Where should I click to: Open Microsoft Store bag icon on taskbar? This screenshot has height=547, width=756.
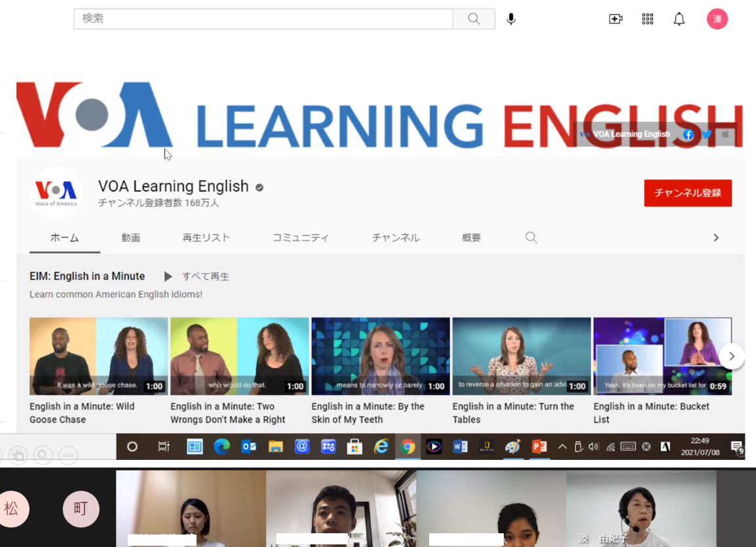(354, 447)
